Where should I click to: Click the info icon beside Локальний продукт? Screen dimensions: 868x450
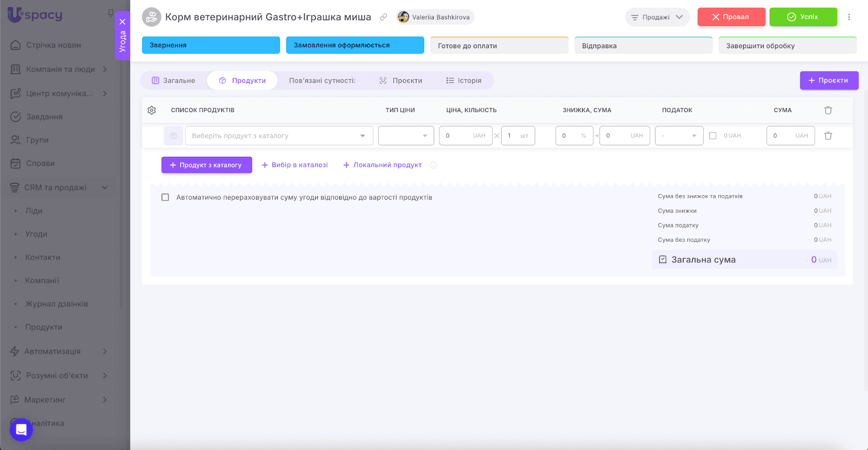[x=433, y=165]
